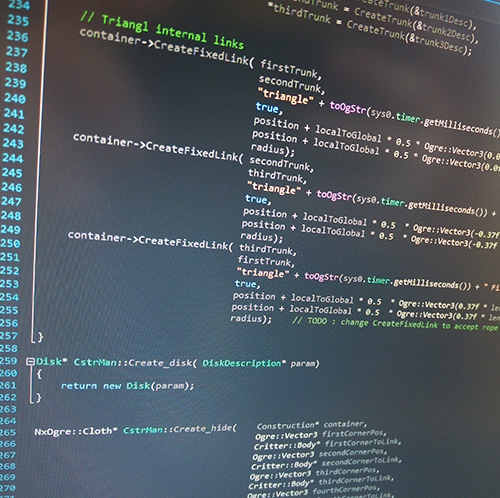Image resolution: width=500 pixels, height=498 pixels.
Task: Click 'Ogre::Vector3 firstCornerPos,' parameter
Action: click(321, 435)
